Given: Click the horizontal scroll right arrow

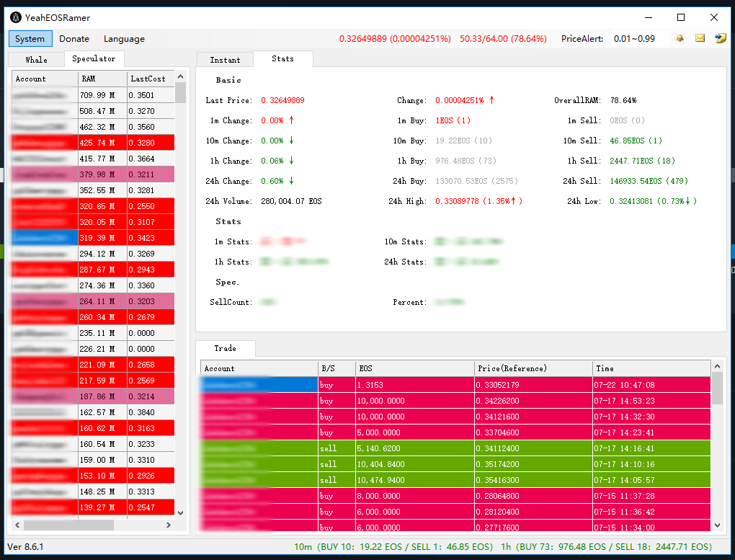Looking at the screenshot, I should click(169, 525).
